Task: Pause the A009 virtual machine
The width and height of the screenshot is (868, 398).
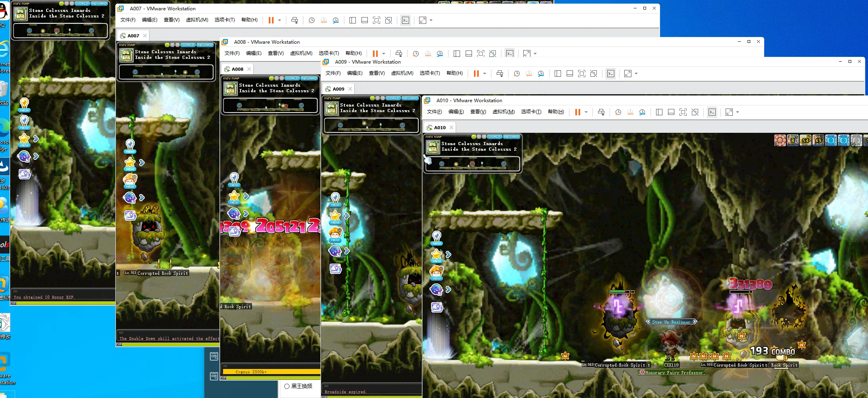Action: click(x=476, y=74)
